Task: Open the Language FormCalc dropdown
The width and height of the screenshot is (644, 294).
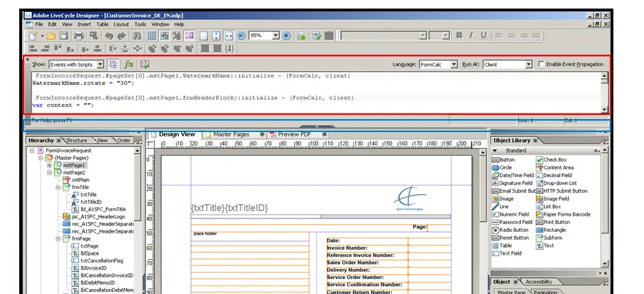Action: point(454,64)
